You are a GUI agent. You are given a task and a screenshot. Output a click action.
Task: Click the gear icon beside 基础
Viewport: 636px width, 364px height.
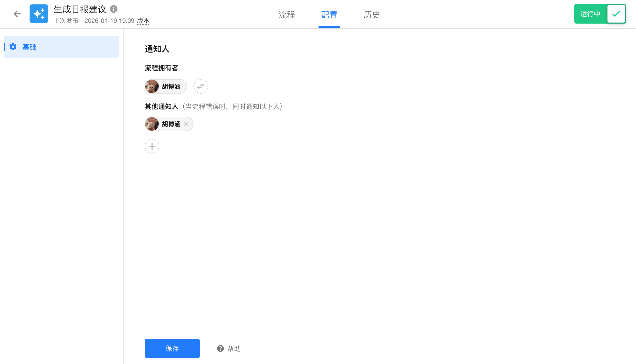(x=13, y=47)
